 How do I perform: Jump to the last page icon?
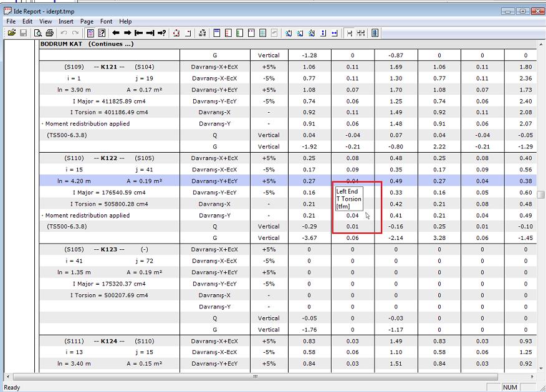tap(150, 33)
